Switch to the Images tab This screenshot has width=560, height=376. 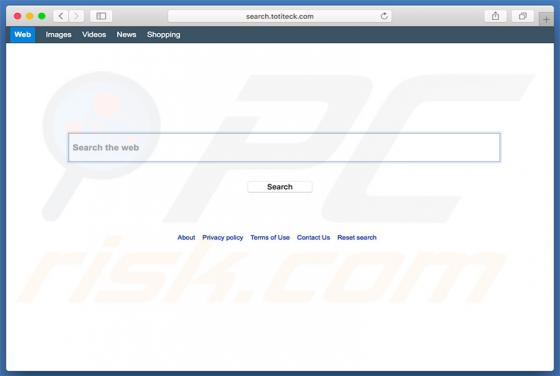[58, 35]
